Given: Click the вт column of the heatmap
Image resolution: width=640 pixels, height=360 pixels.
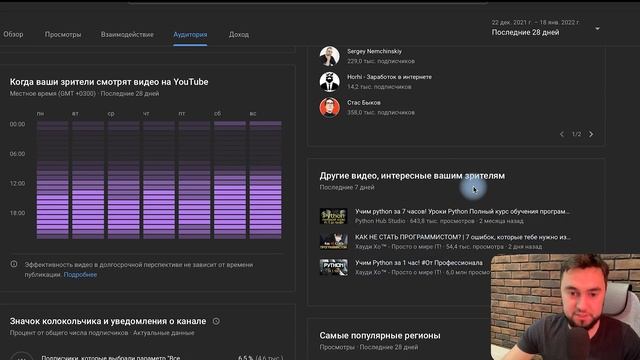Looking at the screenshot, I should 88,180.
